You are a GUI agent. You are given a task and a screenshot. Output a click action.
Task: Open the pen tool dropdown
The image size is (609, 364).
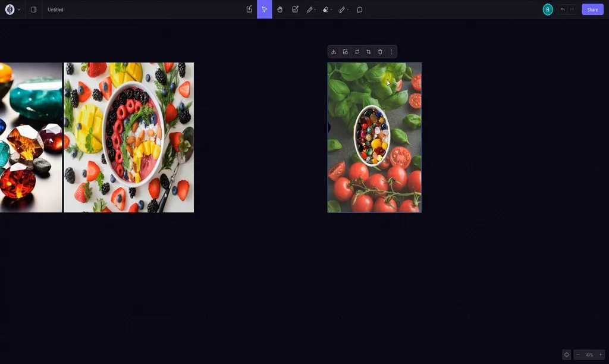click(x=349, y=10)
